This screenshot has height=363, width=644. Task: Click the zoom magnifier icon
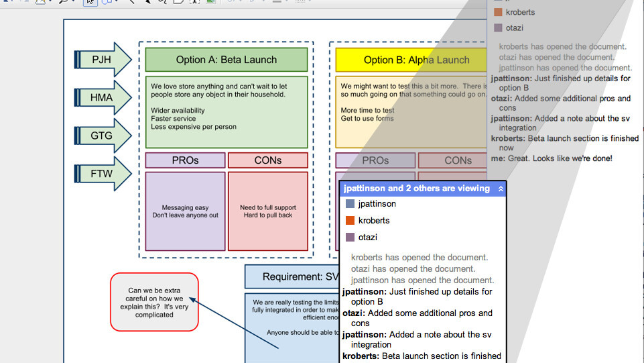[x=64, y=2]
